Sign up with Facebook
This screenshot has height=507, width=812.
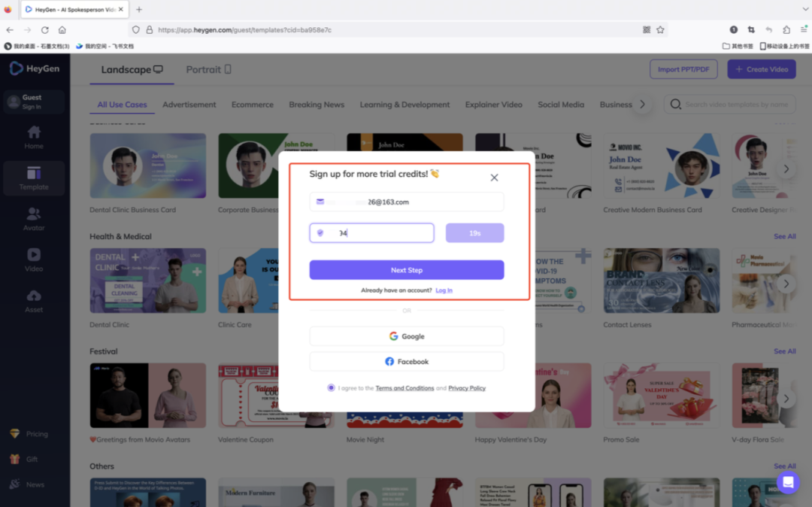coord(407,362)
